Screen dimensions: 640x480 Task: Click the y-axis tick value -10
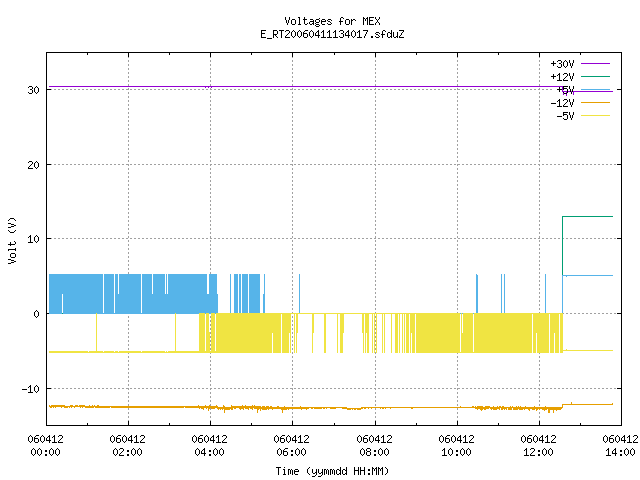coord(30,389)
